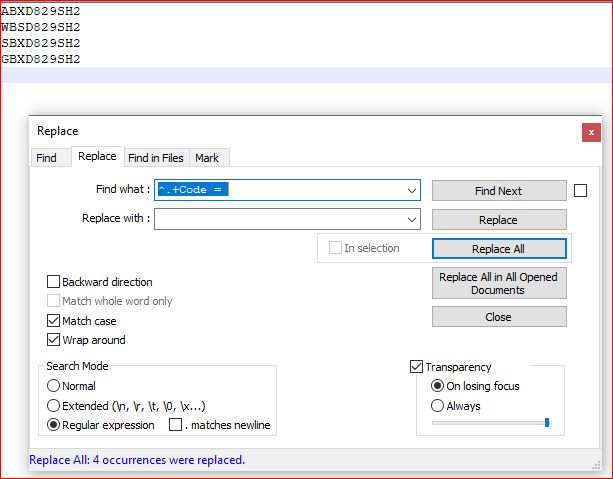Run Replace All

point(499,249)
